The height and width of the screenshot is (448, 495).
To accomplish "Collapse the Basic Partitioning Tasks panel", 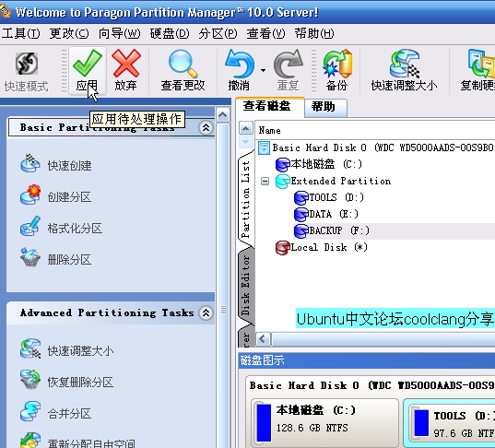I will click(x=206, y=127).
